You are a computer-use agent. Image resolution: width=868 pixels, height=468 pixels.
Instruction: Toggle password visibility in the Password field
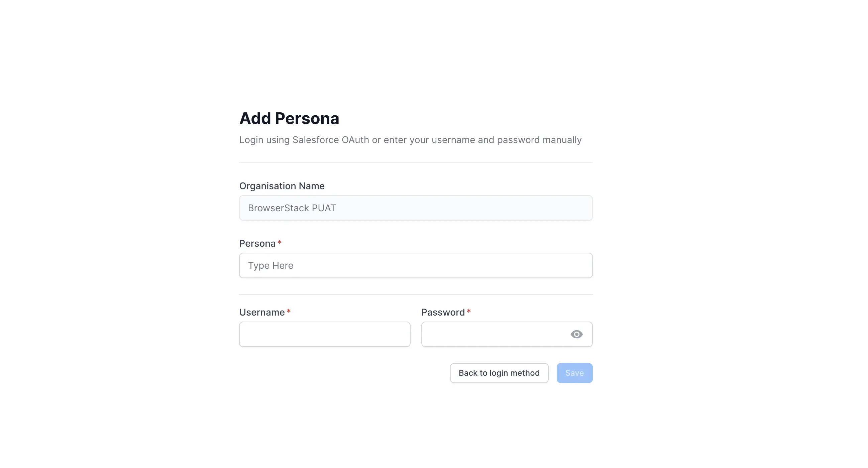pos(577,334)
